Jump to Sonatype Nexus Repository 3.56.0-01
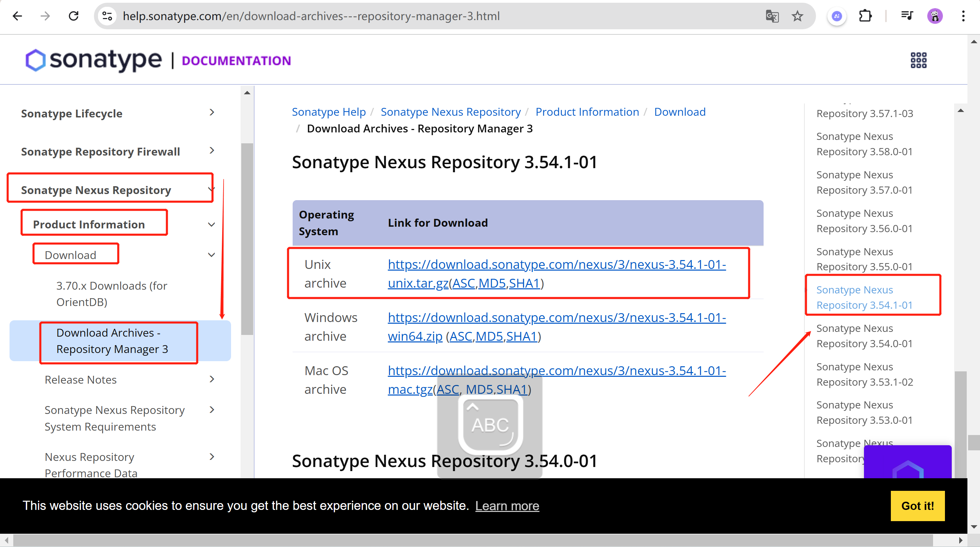980x547 pixels. tap(864, 221)
